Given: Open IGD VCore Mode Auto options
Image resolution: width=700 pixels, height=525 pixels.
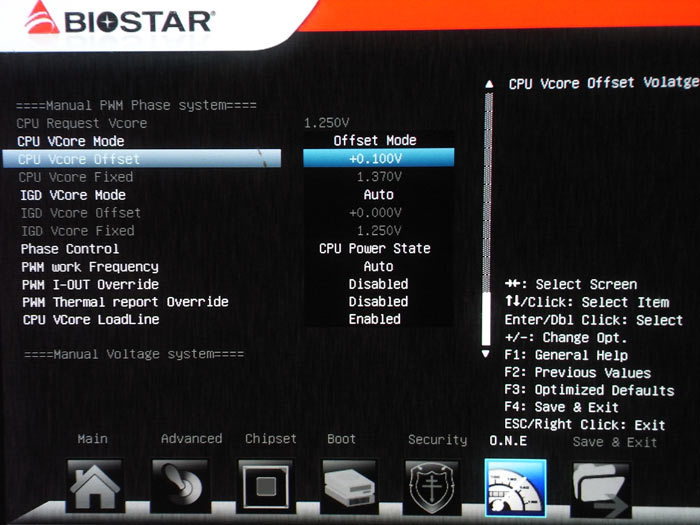Looking at the screenshot, I should coord(378,195).
